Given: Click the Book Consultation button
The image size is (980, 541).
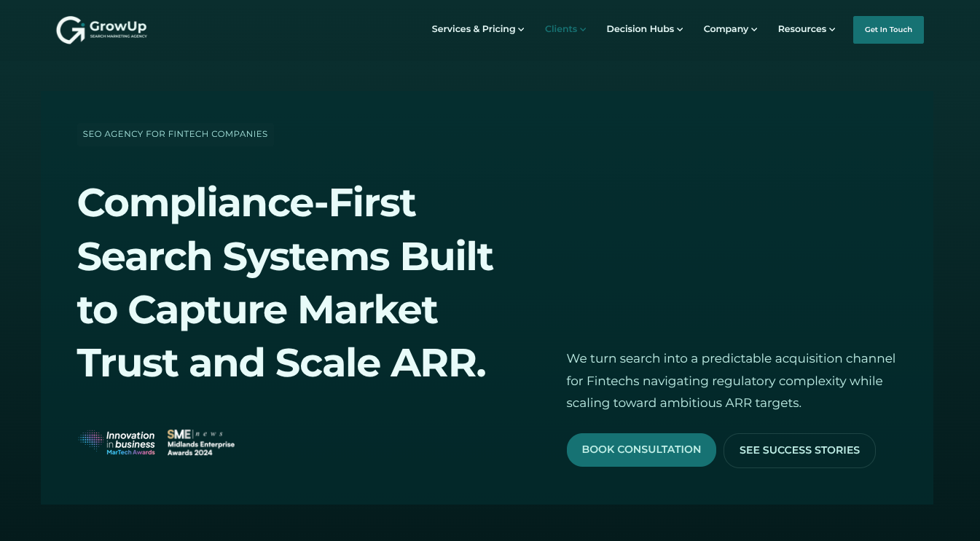Looking at the screenshot, I should click(x=641, y=449).
